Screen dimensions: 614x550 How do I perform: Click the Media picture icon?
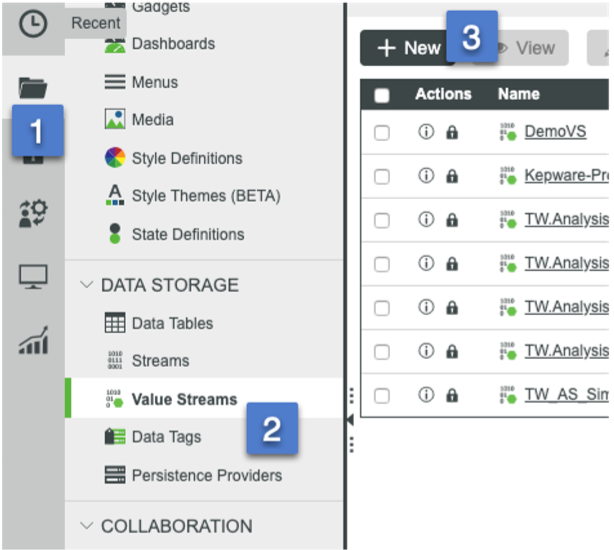pos(115,119)
